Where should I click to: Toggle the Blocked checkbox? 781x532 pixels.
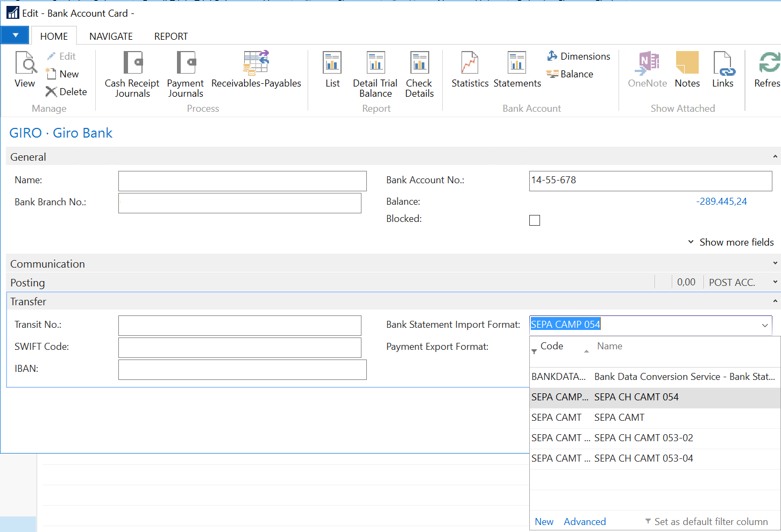[535, 220]
